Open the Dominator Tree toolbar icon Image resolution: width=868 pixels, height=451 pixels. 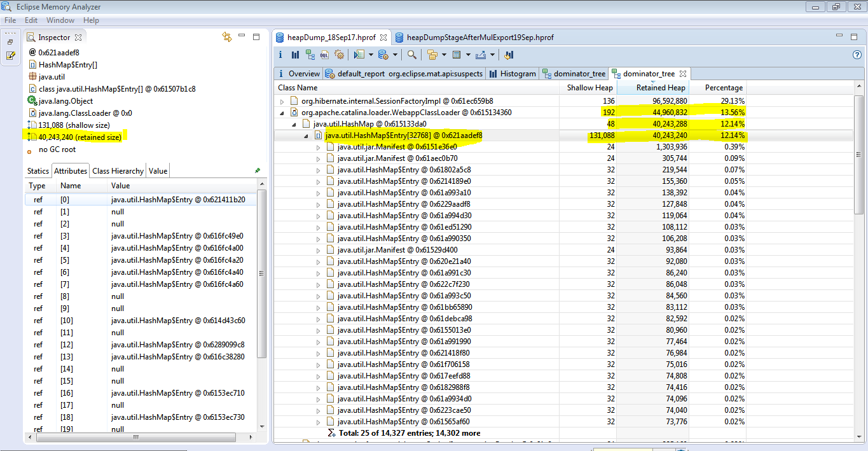tap(310, 55)
